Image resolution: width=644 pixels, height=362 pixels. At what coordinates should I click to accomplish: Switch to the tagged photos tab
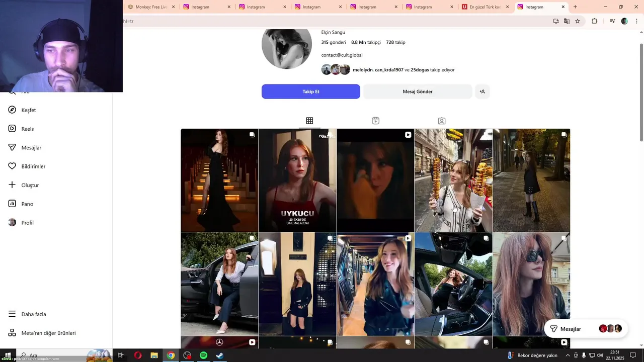click(x=441, y=121)
